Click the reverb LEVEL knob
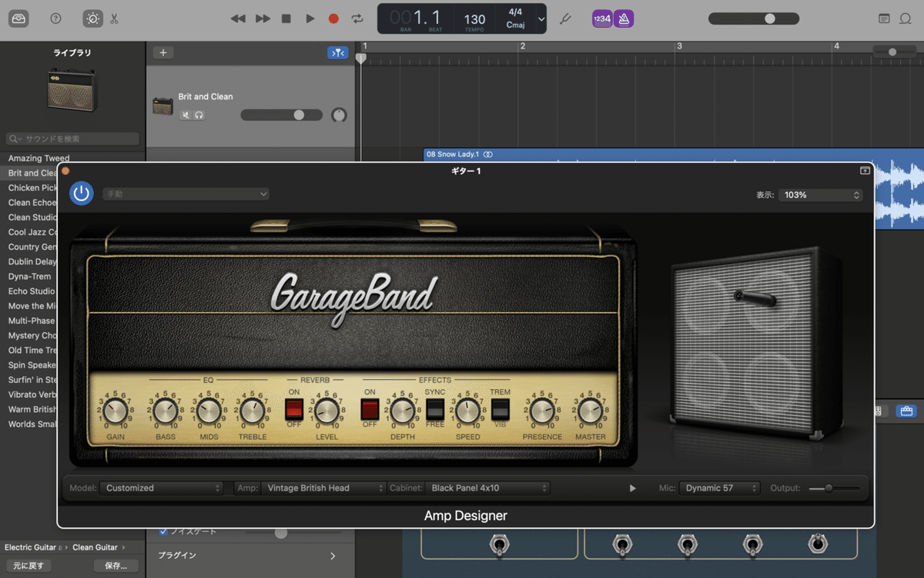This screenshot has height=578, width=924. (326, 411)
